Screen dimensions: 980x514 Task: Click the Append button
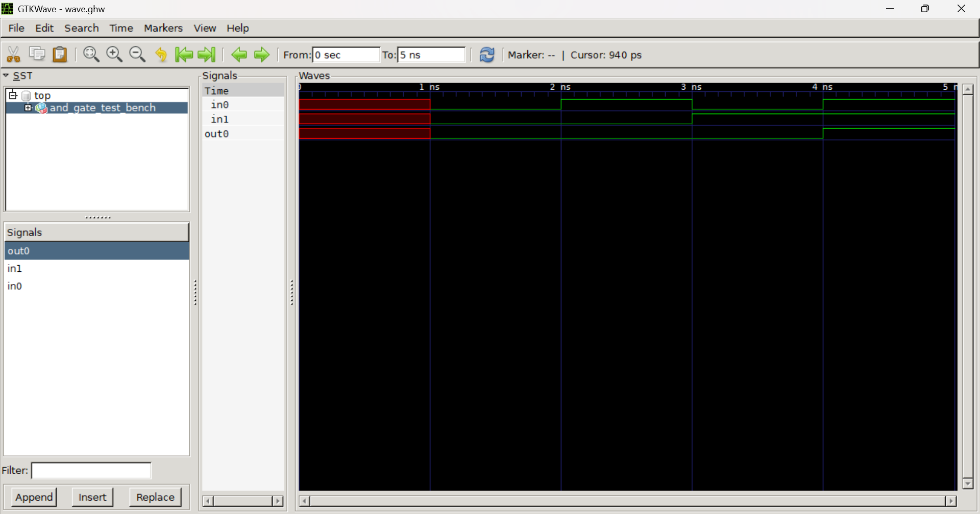(34, 497)
